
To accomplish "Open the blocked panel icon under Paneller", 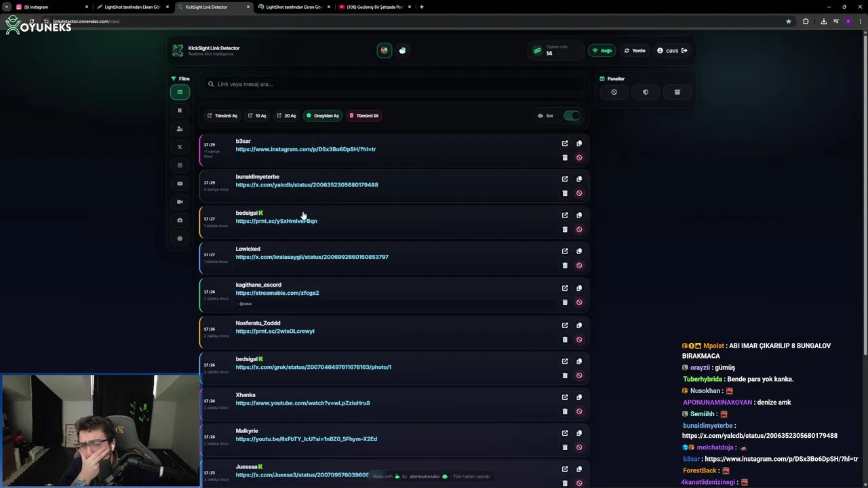I will [614, 92].
